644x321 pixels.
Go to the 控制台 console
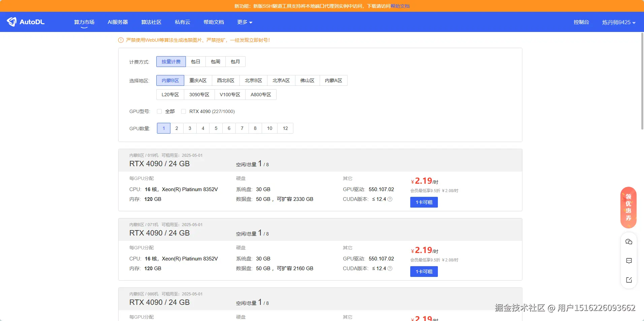[x=581, y=22]
